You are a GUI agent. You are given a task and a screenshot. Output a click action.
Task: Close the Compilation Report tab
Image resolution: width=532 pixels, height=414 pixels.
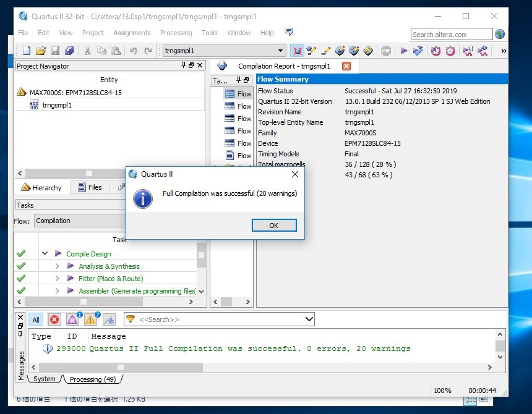346,66
